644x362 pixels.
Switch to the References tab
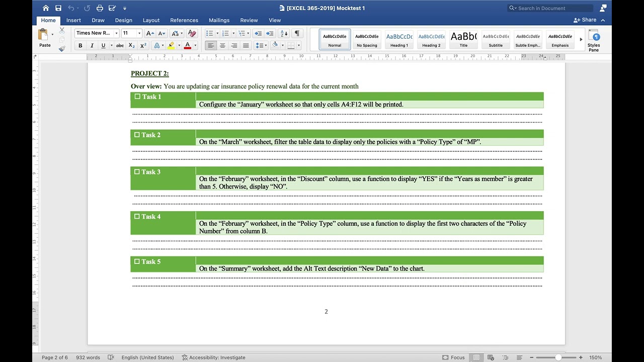coord(184,20)
